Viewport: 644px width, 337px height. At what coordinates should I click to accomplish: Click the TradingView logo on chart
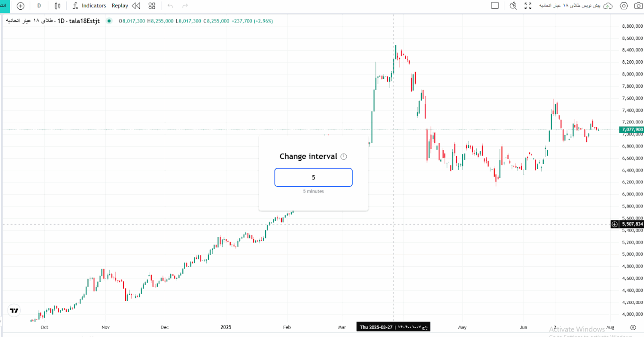tap(14, 310)
